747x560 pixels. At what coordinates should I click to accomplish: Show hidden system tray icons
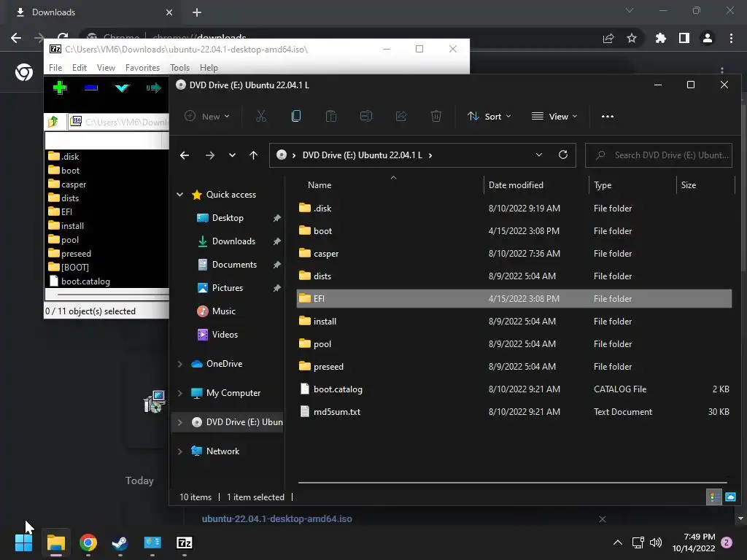(x=617, y=542)
